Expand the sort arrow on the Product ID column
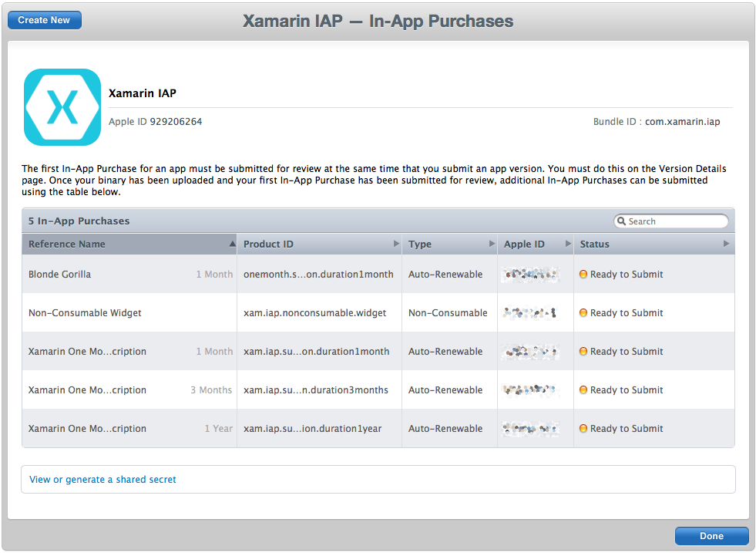 (x=396, y=244)
